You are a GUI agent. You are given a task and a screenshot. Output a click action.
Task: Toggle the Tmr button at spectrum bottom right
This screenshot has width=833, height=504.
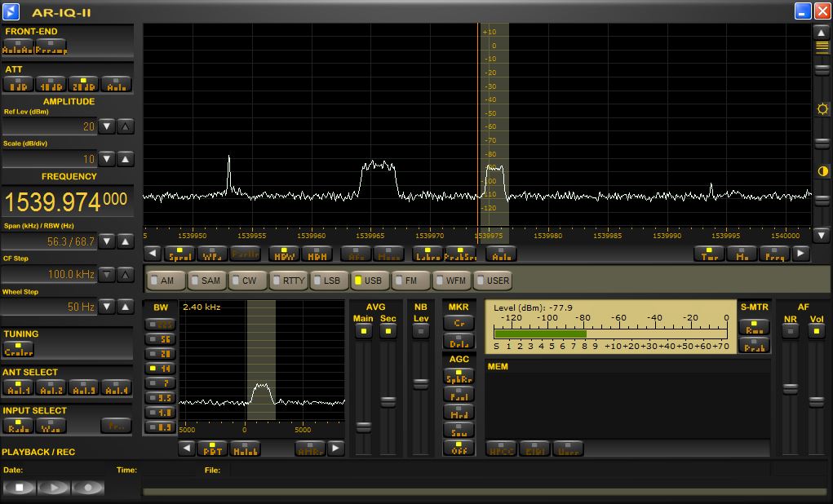709,254
